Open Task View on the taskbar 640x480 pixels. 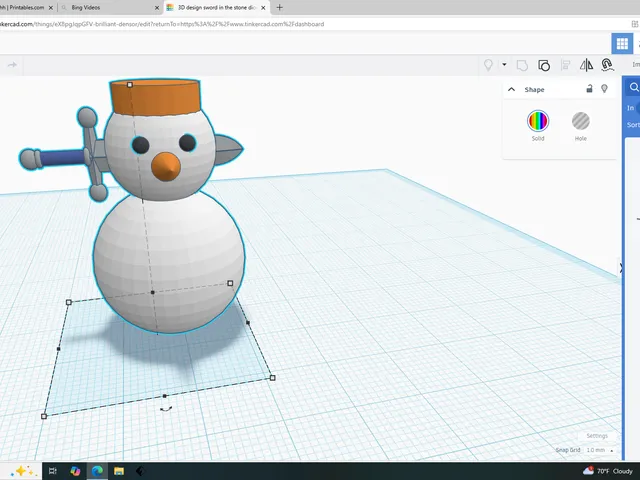click(53, 471)
